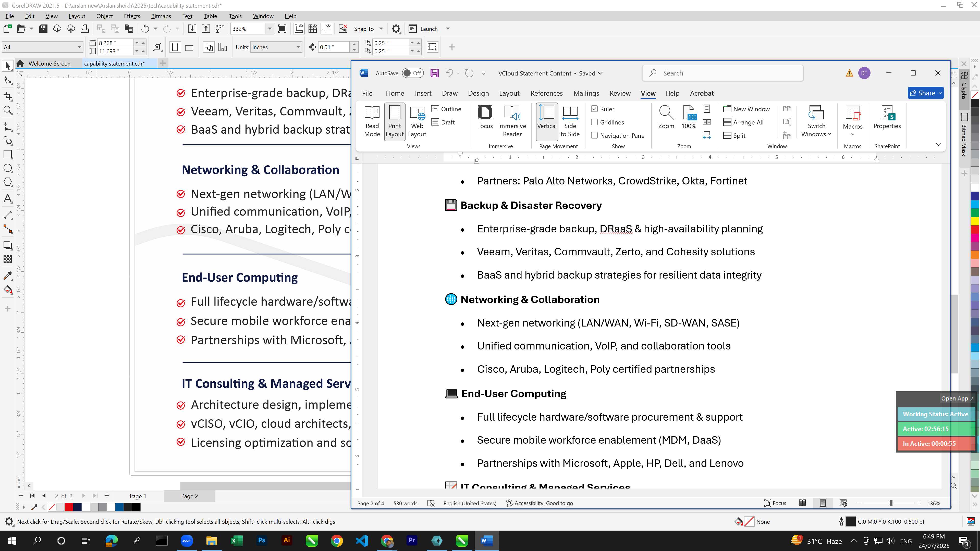Click New Window in Word ribbon
980x551 pixels.
click(x=746, y=109)
